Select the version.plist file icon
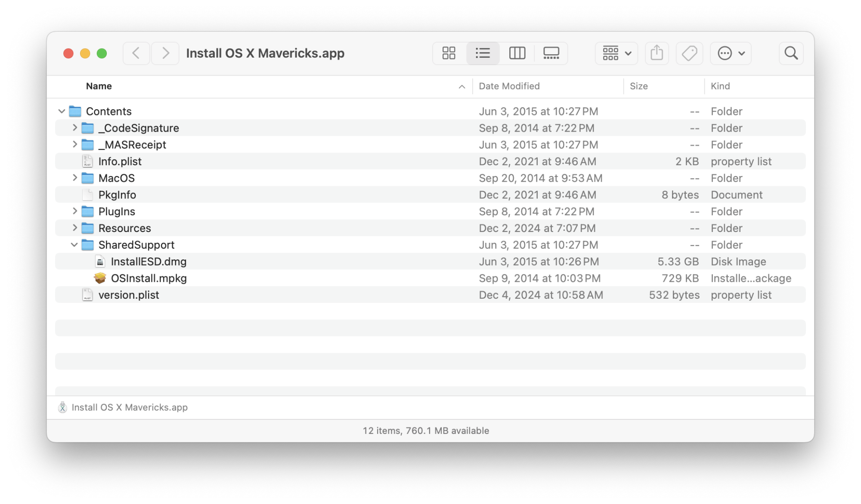This screenshot has height=504, width=861. click(x=88, y=295)
